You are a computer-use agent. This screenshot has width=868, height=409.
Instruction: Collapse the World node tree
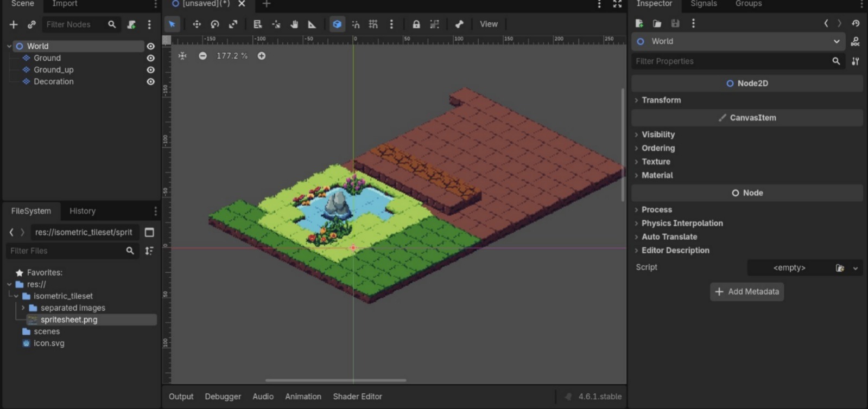pos(9,46)
